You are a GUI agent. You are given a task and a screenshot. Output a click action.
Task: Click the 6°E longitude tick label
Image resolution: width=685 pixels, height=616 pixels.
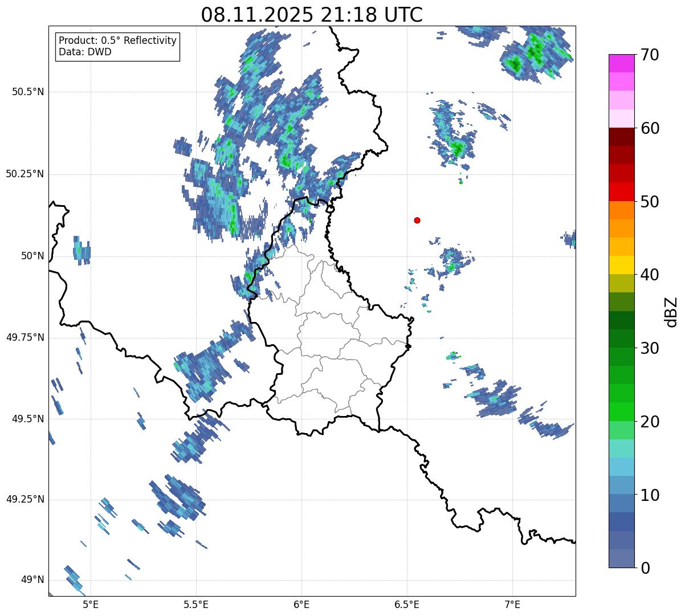point(301,604)
